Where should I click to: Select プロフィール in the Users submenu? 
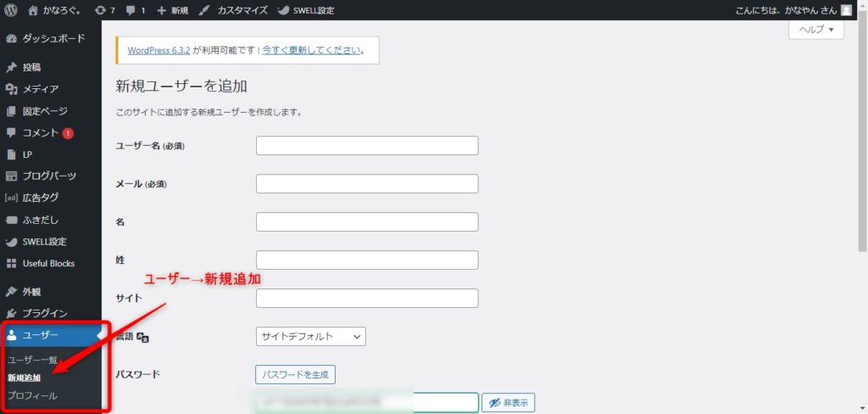point(32,396)
